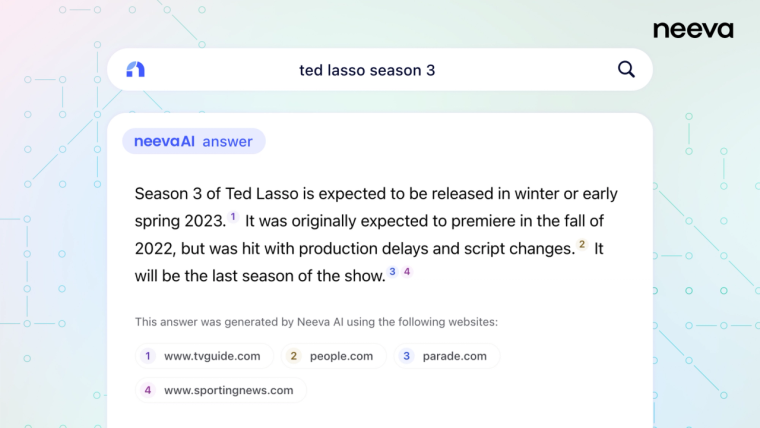The width and height of the screenshot is (760, 428).
Task: Click the number 2 badge beside people.com
Action: [293, 356]
